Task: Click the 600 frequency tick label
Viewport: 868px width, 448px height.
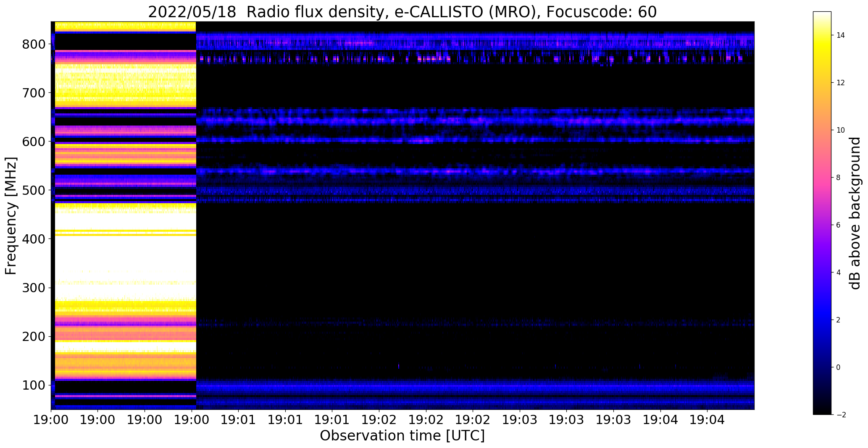Action: [33, 141]
